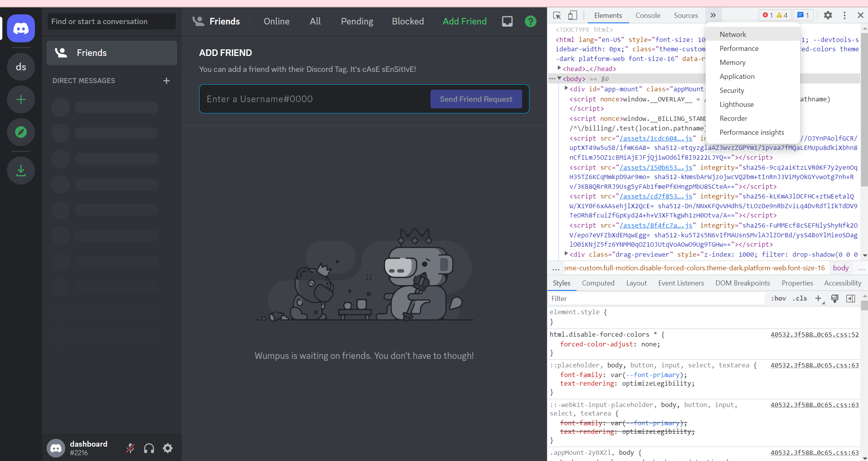The height and width of the screenshot is (461, 868).
Task: Click the Username input field
Action: [315, 99]
